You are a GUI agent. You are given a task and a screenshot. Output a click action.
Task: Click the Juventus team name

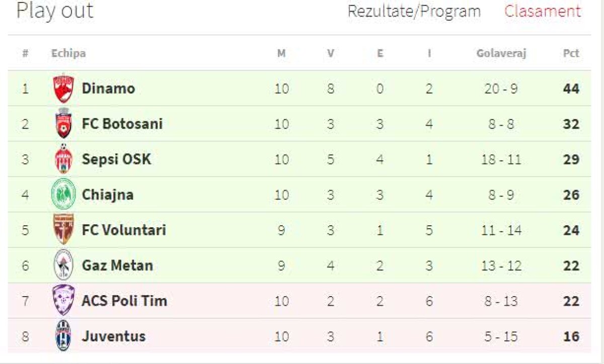click(114, 336)
